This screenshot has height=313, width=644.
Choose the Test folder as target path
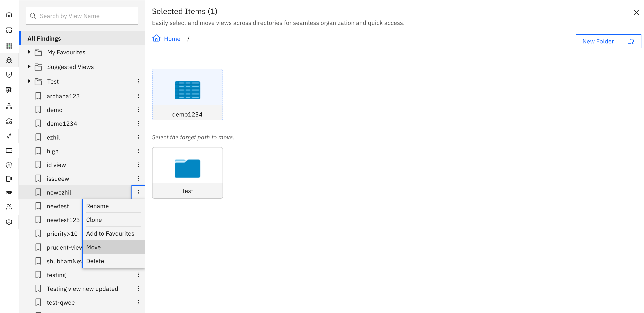187,173
